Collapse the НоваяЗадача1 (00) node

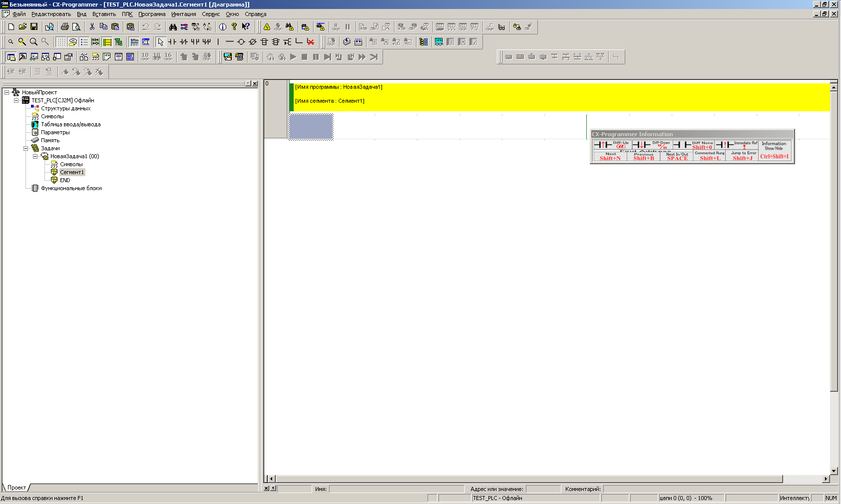[x=35, y=156]
